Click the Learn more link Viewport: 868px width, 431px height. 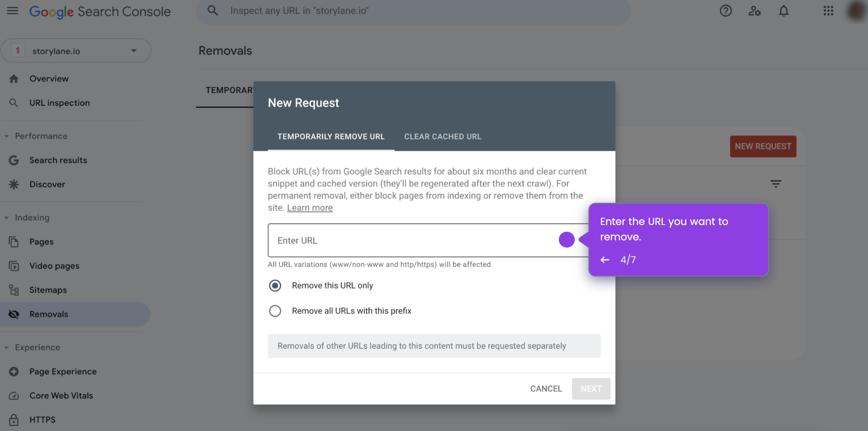[x=310, y=207]
